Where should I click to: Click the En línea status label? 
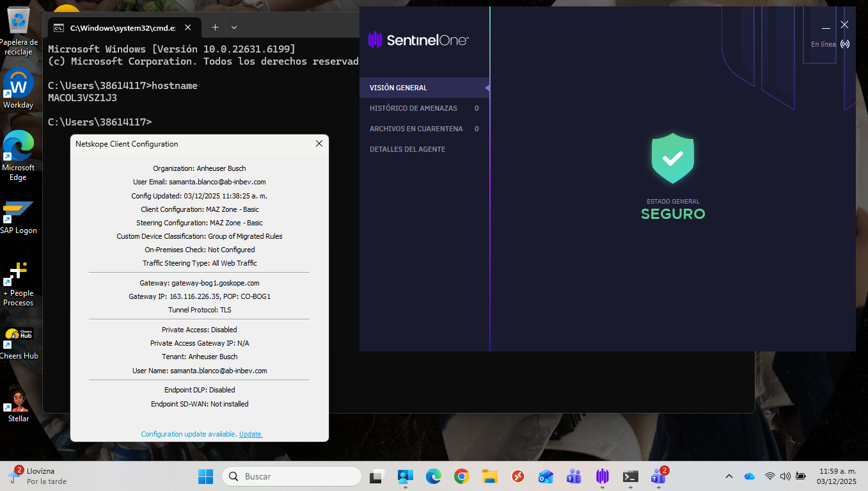tap(823, 44)
